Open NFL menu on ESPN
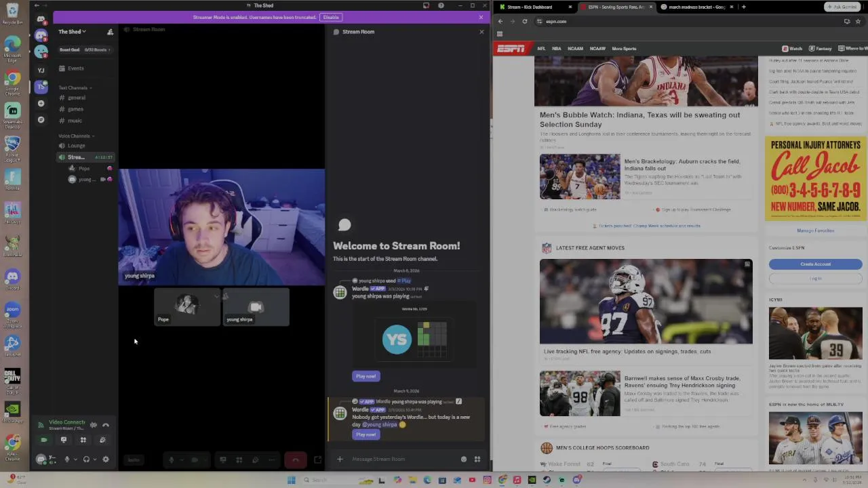The image size is (868, 488). 541,49
